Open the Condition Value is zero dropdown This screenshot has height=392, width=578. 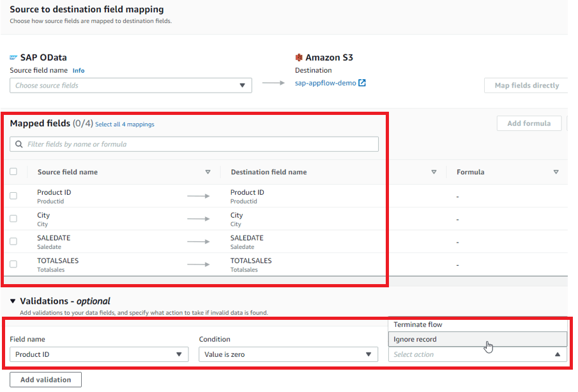tap(288, 354)
